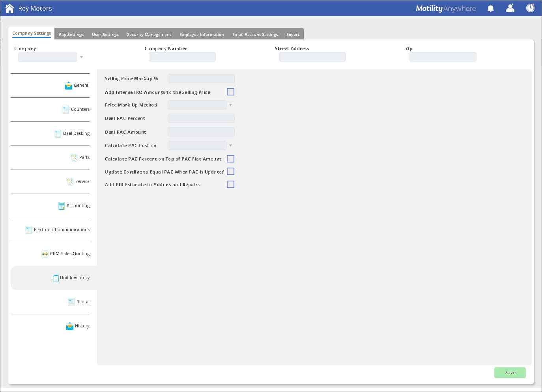
Task: Open the Calculate PAC Cost on dropdown
Action: point(231,146)
